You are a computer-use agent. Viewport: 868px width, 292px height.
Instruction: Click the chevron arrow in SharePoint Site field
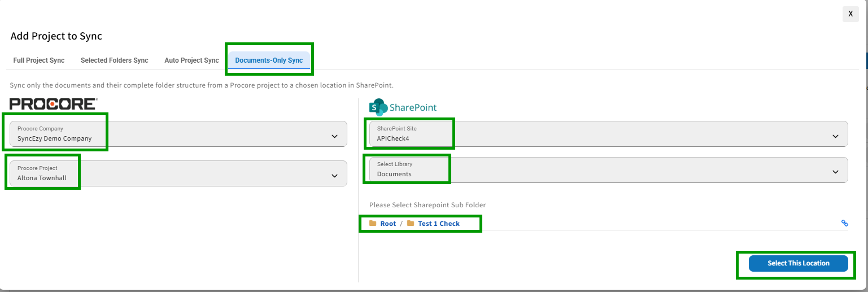click(836, 137)
